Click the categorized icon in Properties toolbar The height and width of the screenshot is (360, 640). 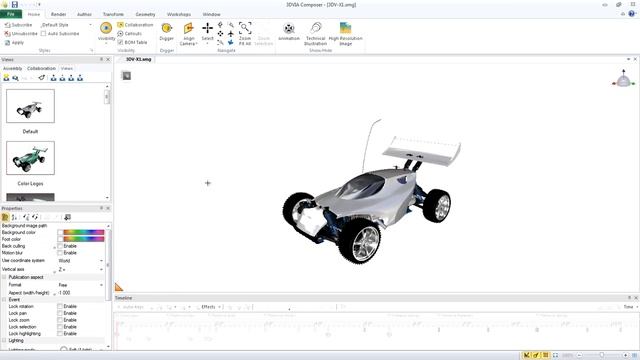pos(5,217)
